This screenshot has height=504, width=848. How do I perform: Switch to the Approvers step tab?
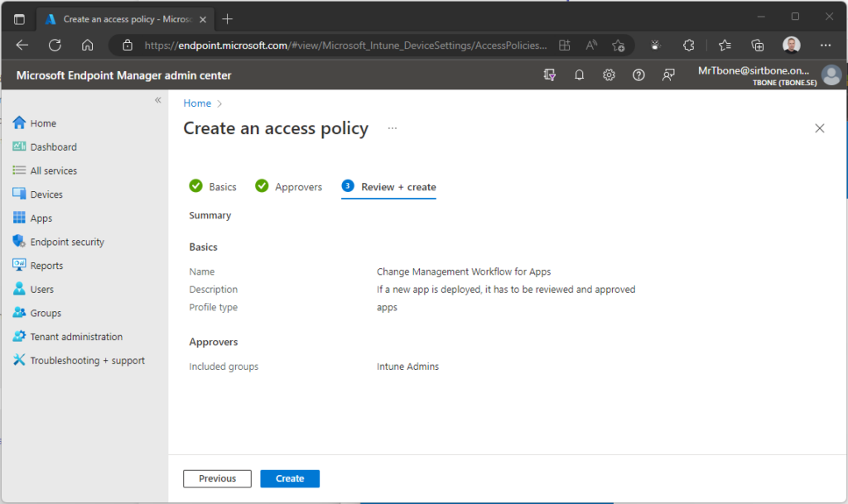point(289,187)
